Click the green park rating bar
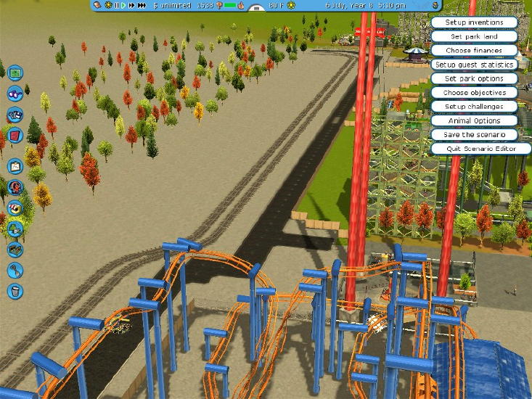 click(230, 5)
